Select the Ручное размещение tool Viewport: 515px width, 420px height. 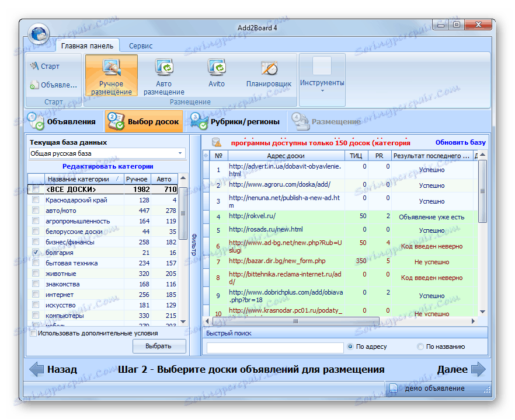point(112,76)
